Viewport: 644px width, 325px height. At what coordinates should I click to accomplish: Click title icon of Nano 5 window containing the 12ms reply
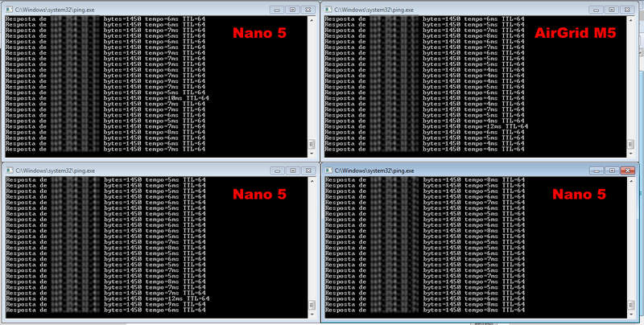tap(10, 171)
